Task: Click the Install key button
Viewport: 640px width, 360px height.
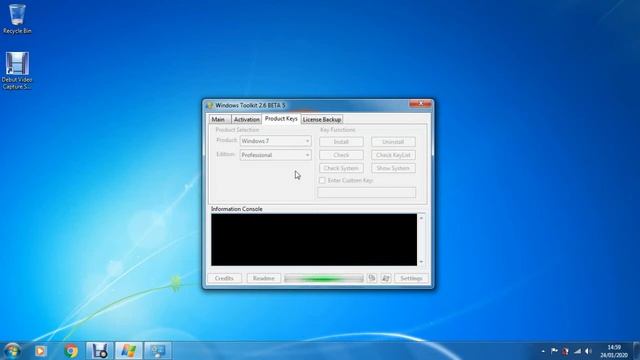Action: 341,142
